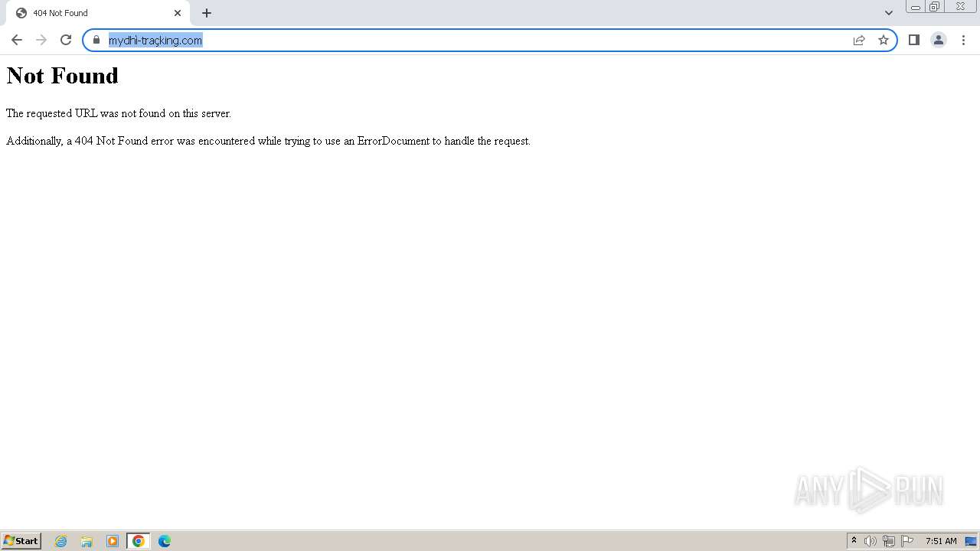Restore down the Chrome window
Viewport: 980px width, 551px height.
point(935,7)
